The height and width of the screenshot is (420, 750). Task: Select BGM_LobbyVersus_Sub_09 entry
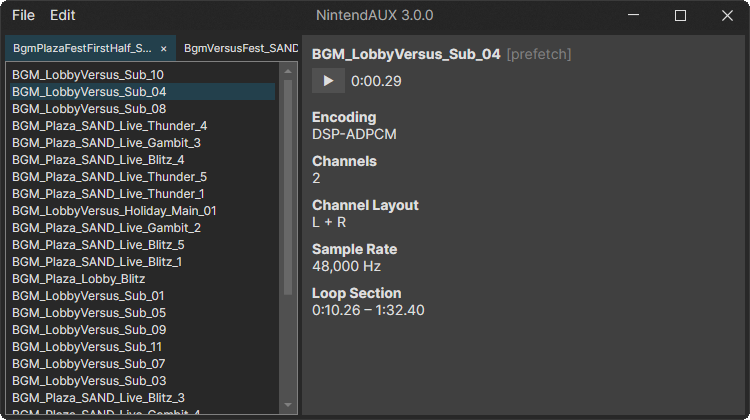143,330
